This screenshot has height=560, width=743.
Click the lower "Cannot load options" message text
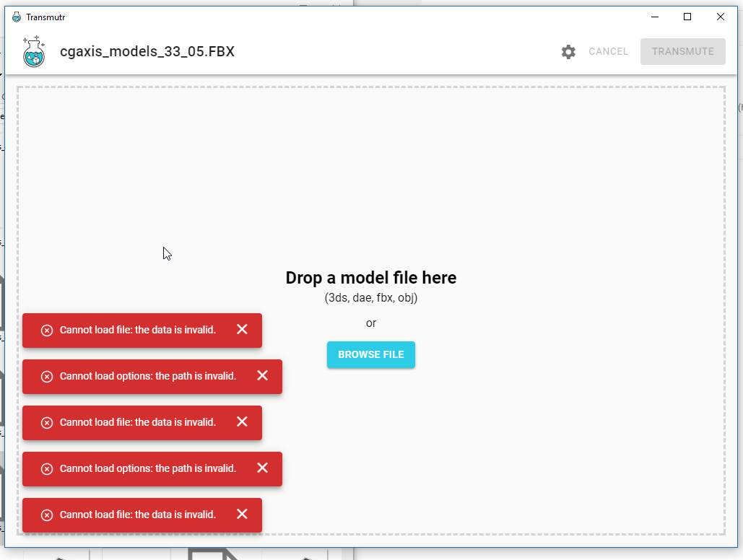click(148, 468)
